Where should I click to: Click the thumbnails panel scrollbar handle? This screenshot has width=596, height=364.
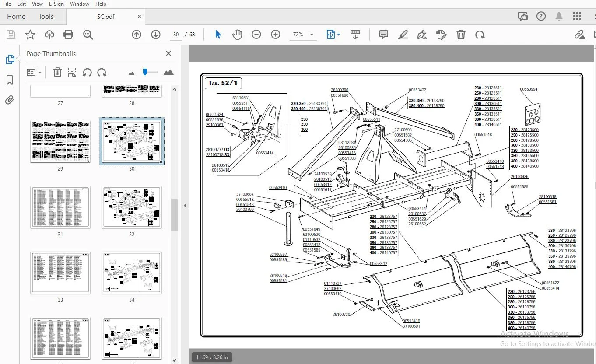[x=174, y=214]
